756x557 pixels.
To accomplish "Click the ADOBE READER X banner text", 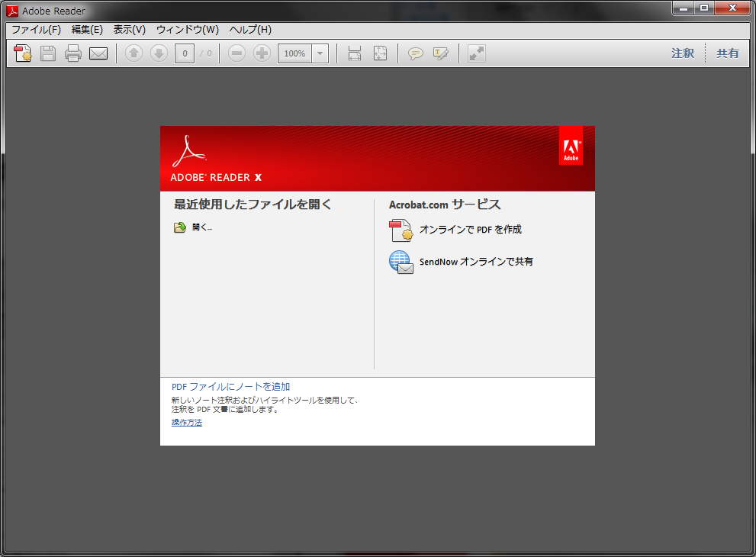I will click(216, 178).
